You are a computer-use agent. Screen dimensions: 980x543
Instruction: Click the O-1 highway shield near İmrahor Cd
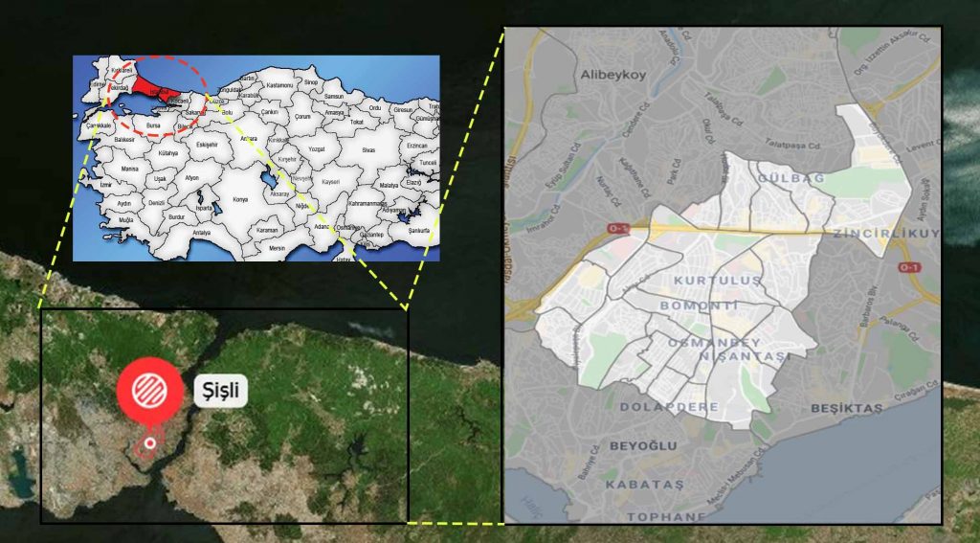pos(619,230)
